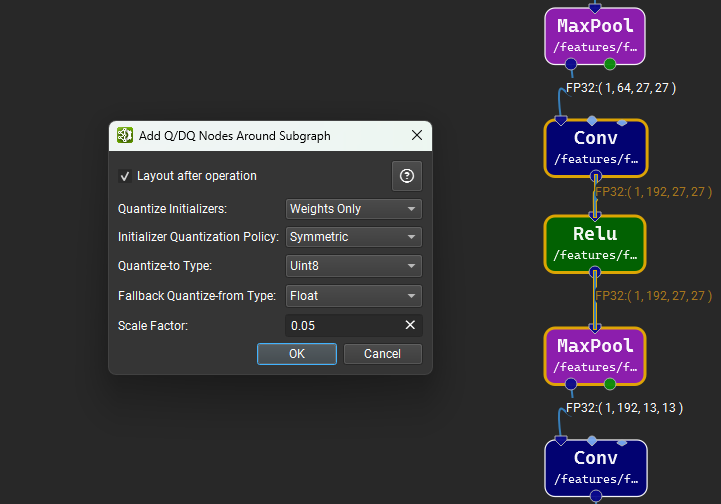The width and height of the screenshot is (721, 504).
Task: Click green output port on top MaxPool node
Action: tap(610, 64)
